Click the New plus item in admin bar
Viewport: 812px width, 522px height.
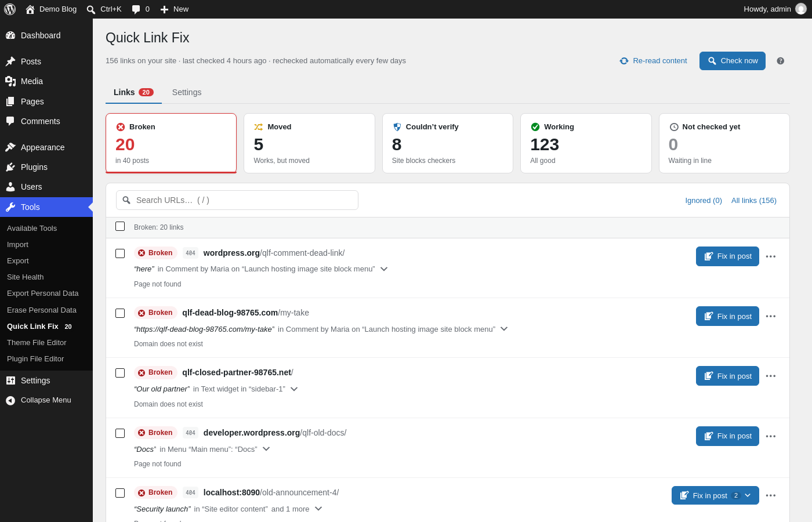click(x=174, y=9)
